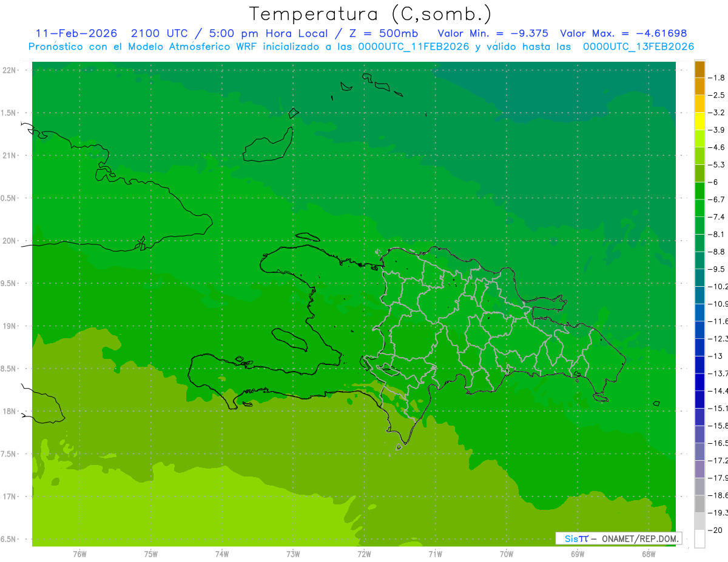
Task: Pick the yellow legend swatch between -3.2 and -3.9
Action: point(699,121)
